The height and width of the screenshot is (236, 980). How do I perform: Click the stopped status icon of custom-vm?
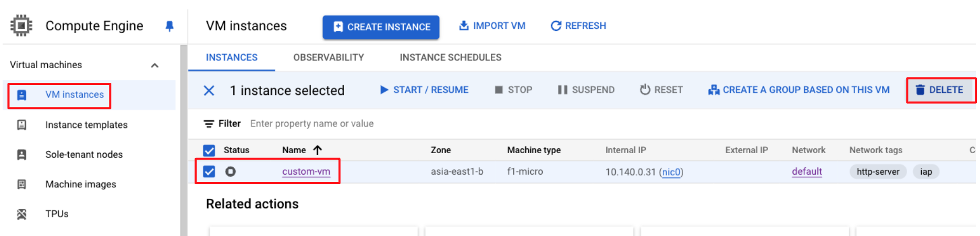(x=230, y=171)
